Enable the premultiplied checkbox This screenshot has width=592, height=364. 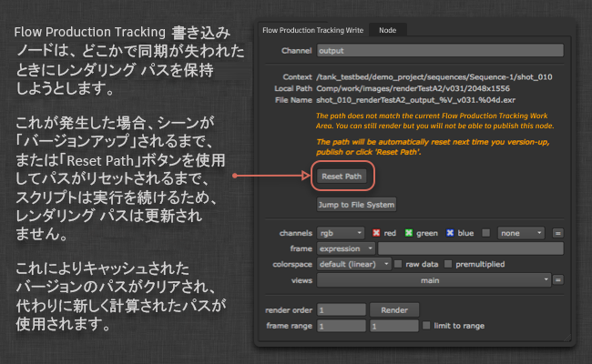click(448, 264)
